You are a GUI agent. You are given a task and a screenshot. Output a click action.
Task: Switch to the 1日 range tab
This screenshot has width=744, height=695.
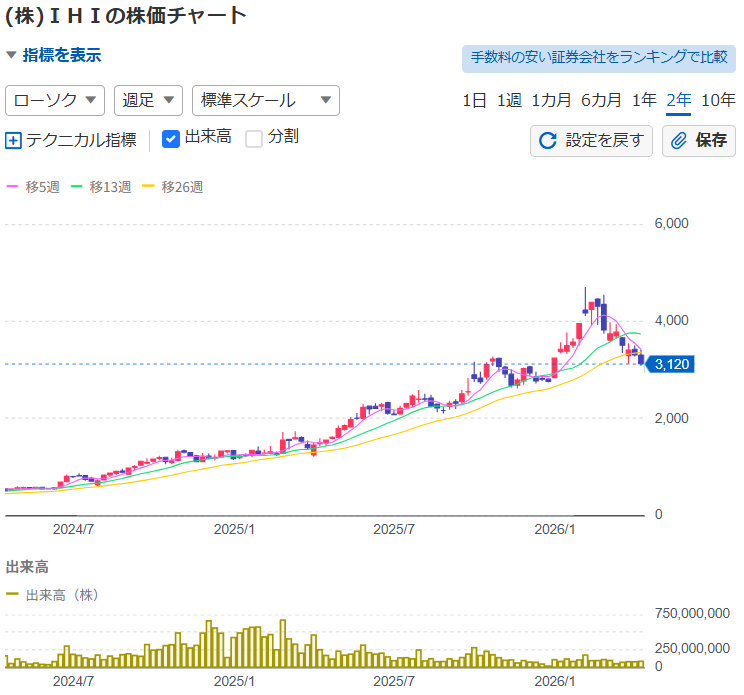coord(475,100)
